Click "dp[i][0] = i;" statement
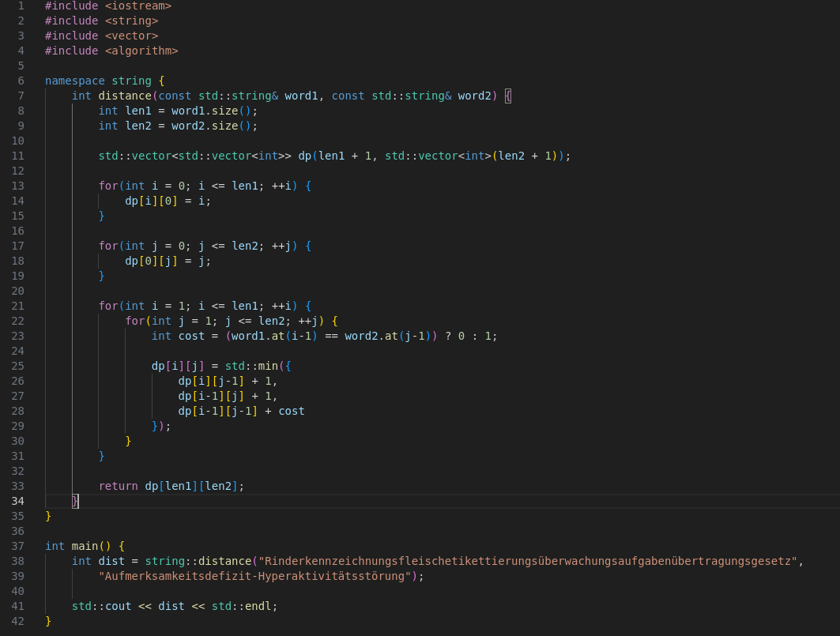Viewport: 840px width, 636px height. (x=168, y=201)
